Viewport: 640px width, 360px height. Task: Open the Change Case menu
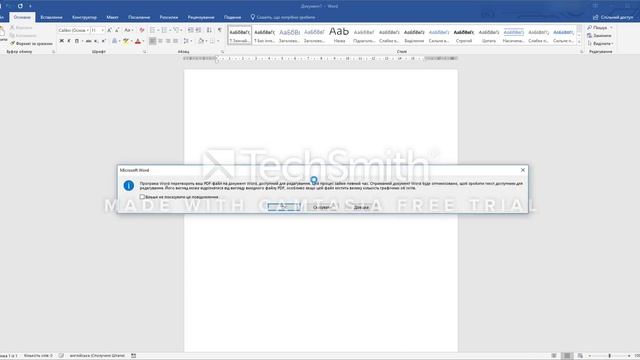(x=128, y=30)
